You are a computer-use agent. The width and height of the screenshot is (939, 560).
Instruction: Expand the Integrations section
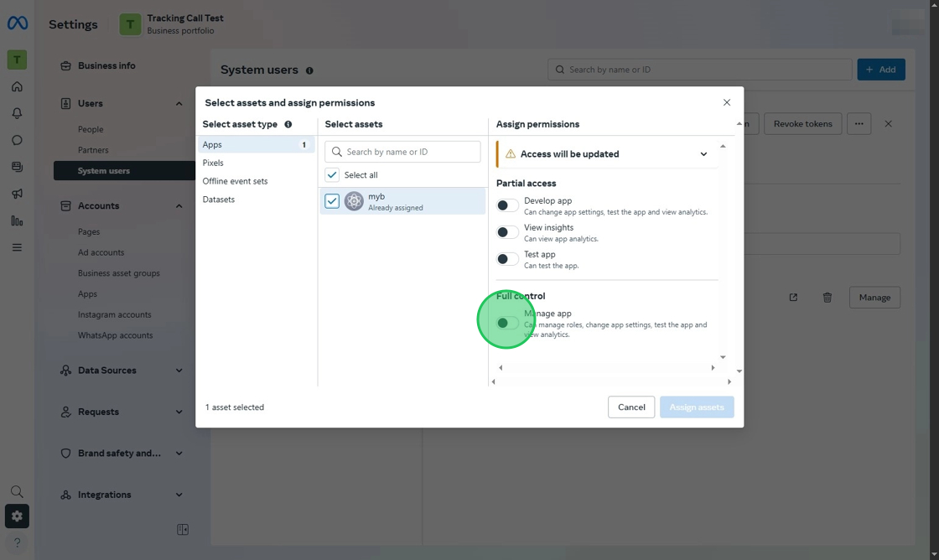click(x=179, y=495)
